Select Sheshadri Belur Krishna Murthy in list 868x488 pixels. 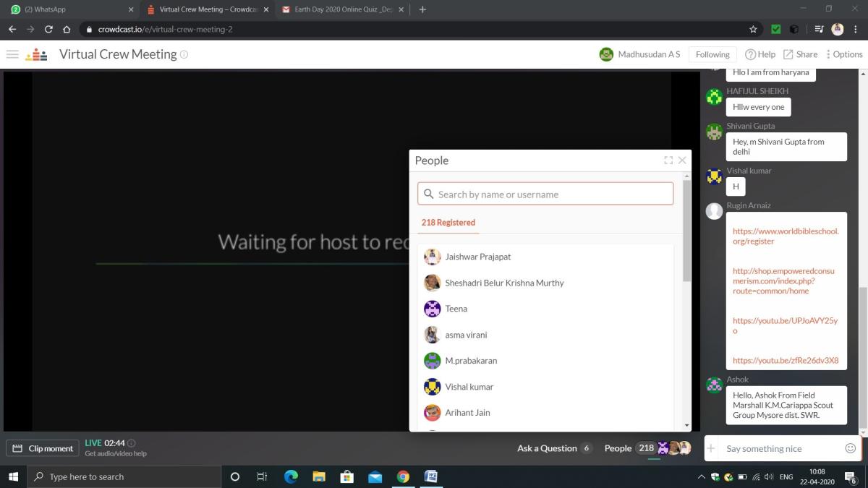(x=545, y=283)
